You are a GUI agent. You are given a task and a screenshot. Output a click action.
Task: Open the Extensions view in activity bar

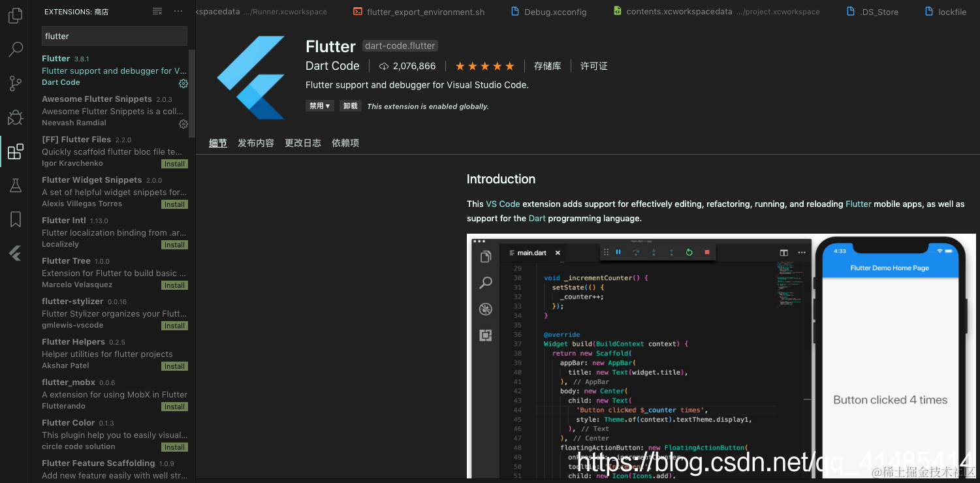[x=15, y=152]
